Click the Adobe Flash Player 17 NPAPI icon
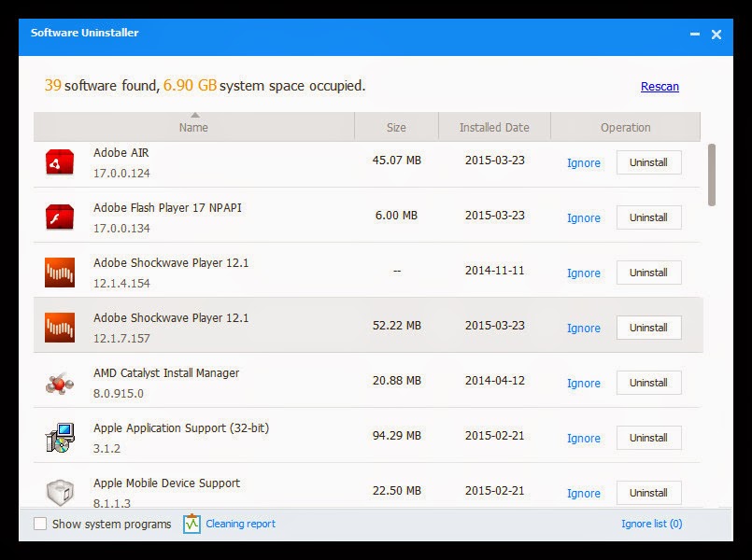752x560 pixels. (x=60, y=217)
